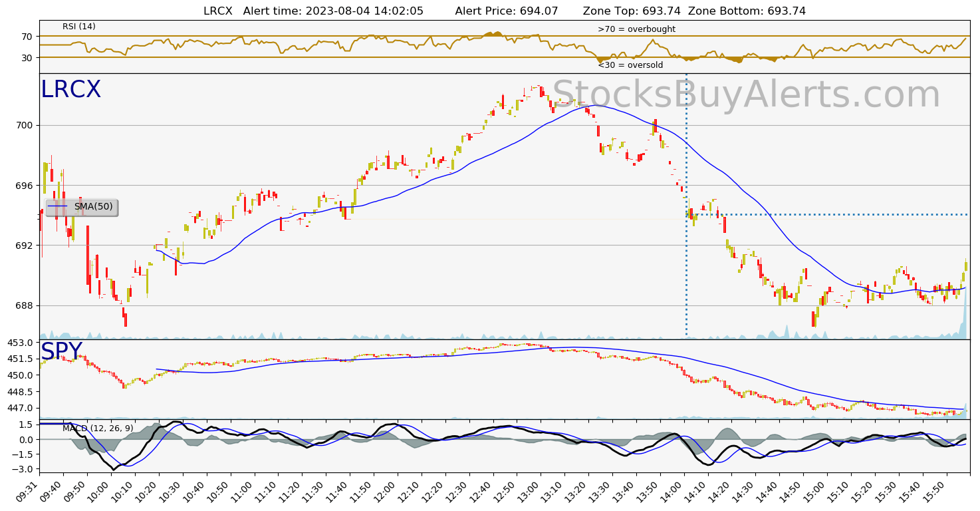Click the 13:30 time axis label
Screen dimensions: 980x511
pyautogui.click(x=600, y=491)
